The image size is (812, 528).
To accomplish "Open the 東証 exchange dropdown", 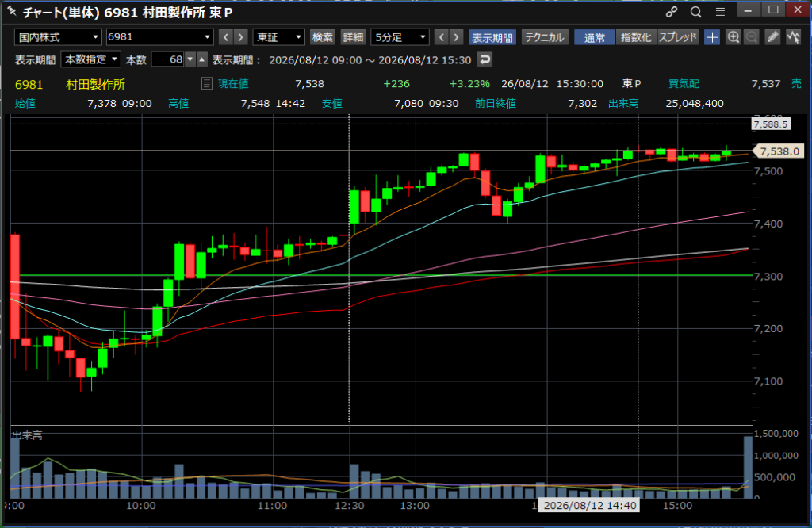I will pos(278,36).
